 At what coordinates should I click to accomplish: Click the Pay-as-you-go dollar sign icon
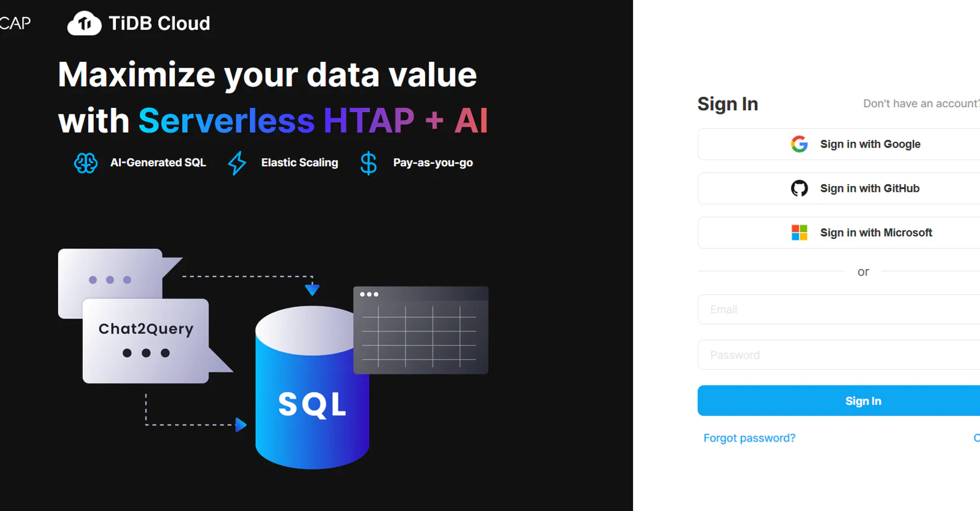(369, 163)
